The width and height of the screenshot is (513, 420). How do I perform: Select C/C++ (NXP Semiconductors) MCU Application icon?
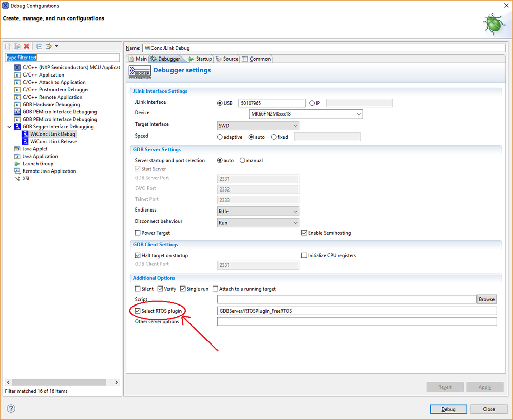pyautogui.click(x=17, y=67)
